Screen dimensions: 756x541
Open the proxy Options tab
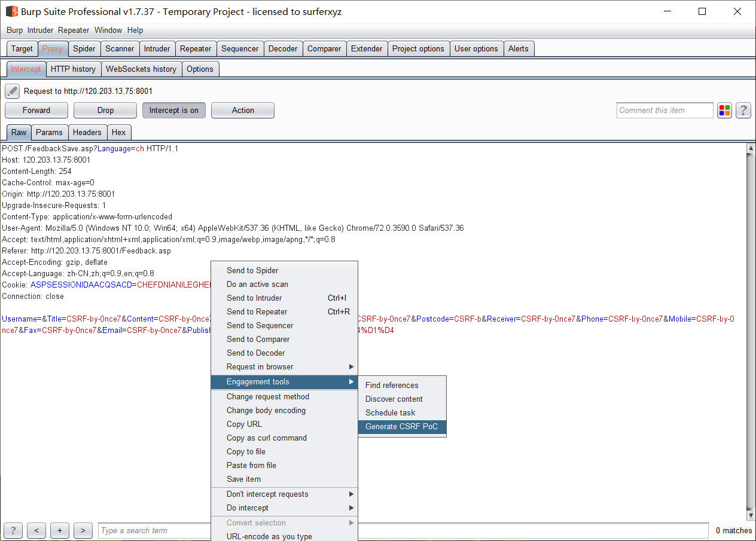click(x=200, y=69)
